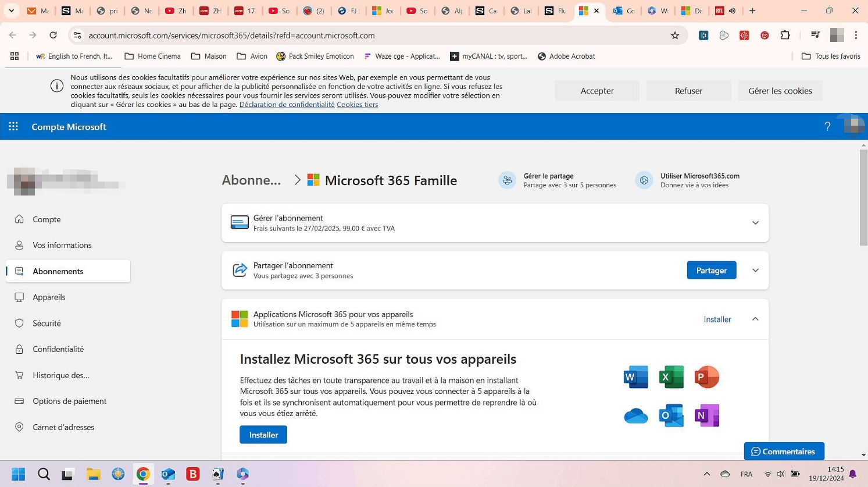Open the Chrome extensions puzzle icon
Viewport: 868px width, 487px height.
pos(785,35)
